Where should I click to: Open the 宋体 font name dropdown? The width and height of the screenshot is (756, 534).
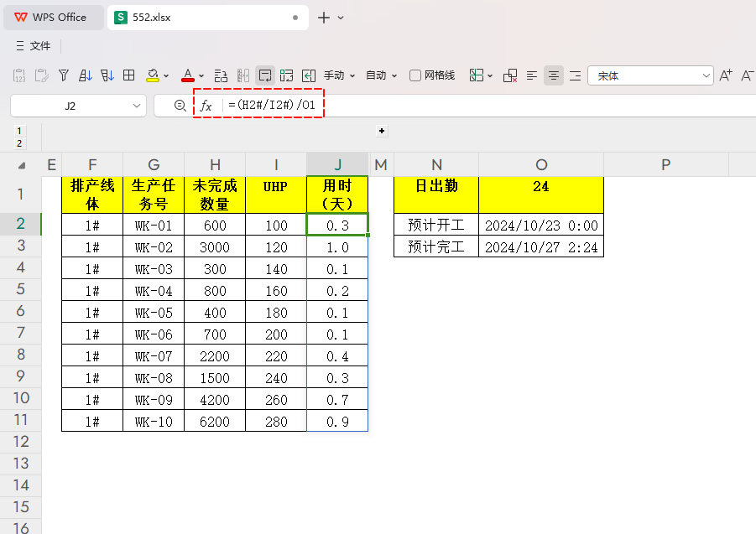pos(650,75)
